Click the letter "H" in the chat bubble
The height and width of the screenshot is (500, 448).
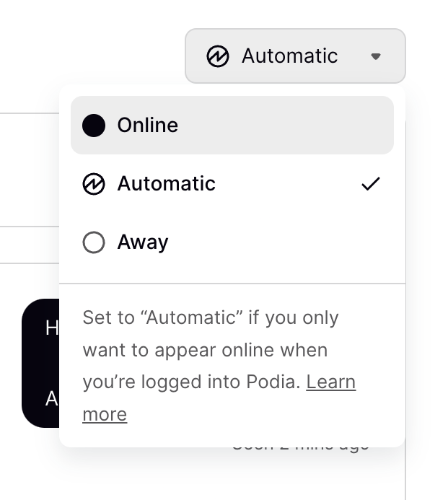tap(51, 328)
